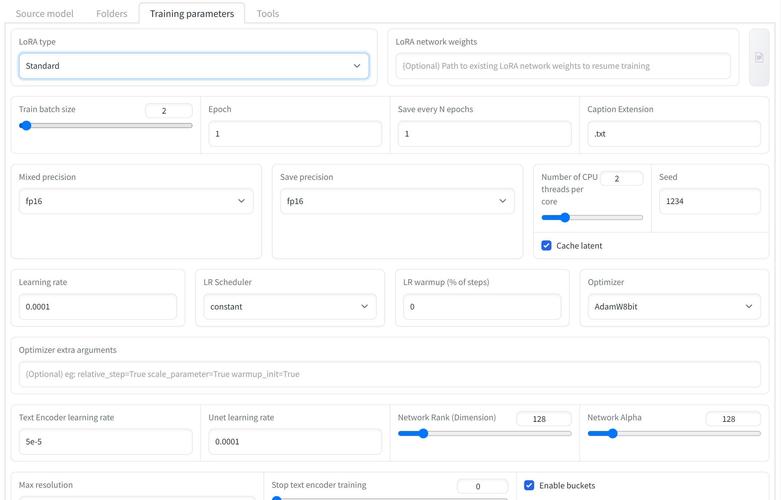Screen dimensions: 781x500
Task: Open the LoRA type dropdown
Action: [193, 66]
